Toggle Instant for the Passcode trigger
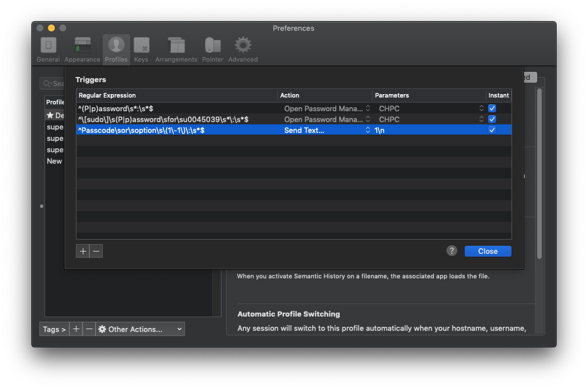 tap(492, 130)
